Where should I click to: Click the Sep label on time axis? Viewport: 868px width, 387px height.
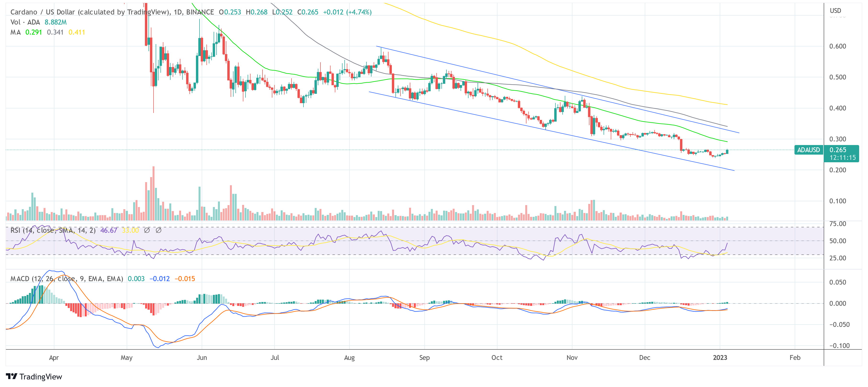pyautogui.click(x=425, y=358)
